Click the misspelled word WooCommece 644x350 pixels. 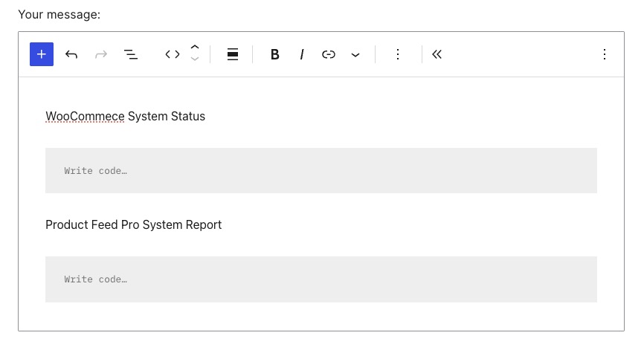coord(85,116)
